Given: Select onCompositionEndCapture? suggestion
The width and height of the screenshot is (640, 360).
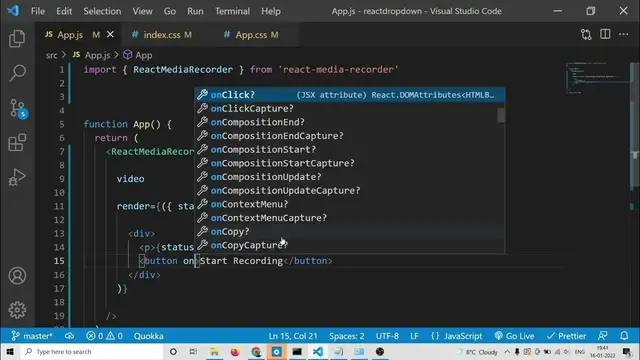Looking at the screenshot, I should click(349, 136).
